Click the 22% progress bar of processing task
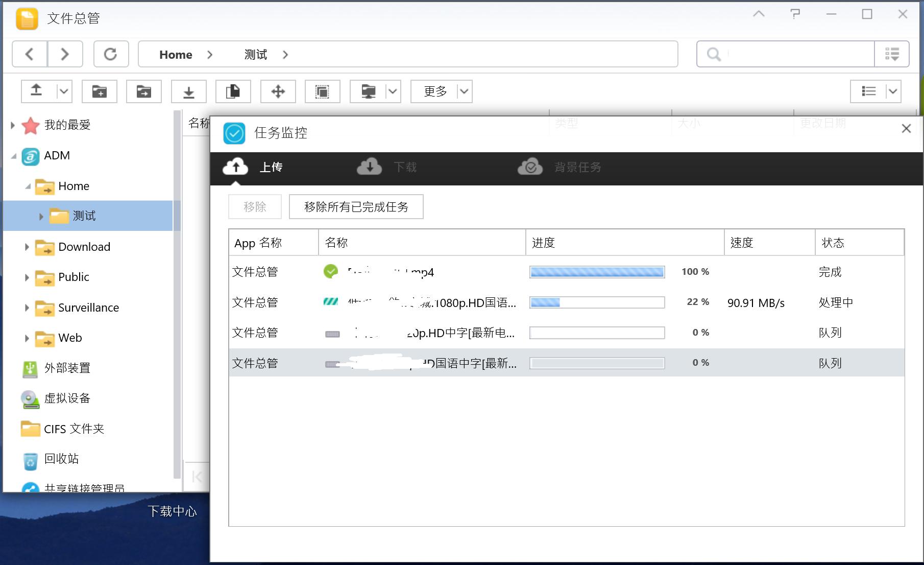 click(x=596, y=302)
